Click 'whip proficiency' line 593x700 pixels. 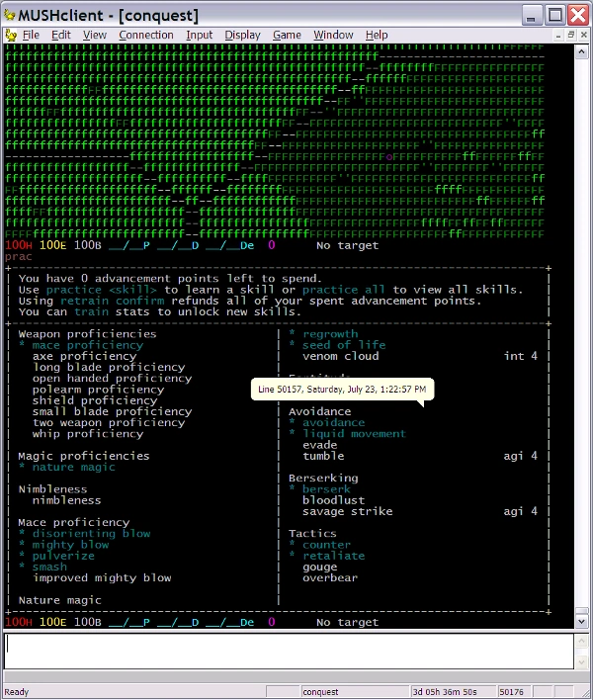[88, 434]
